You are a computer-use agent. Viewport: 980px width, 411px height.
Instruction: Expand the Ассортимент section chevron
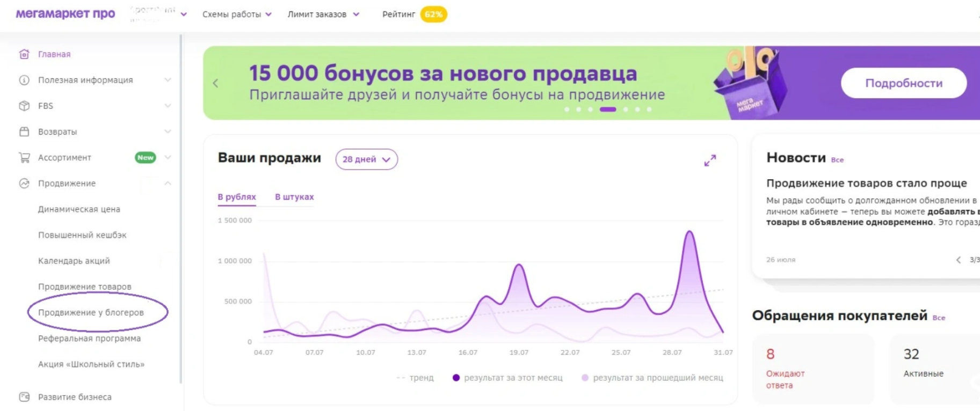click(168, 157)
